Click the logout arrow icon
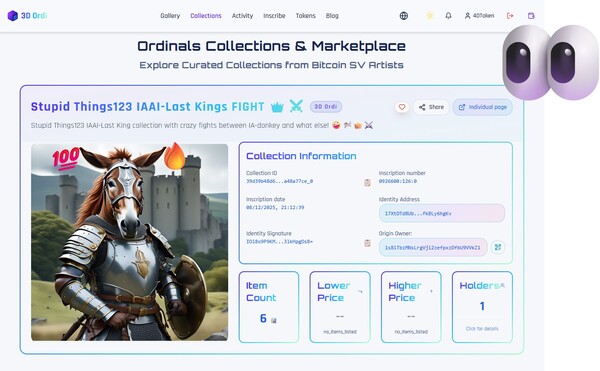 click(510, 16)
